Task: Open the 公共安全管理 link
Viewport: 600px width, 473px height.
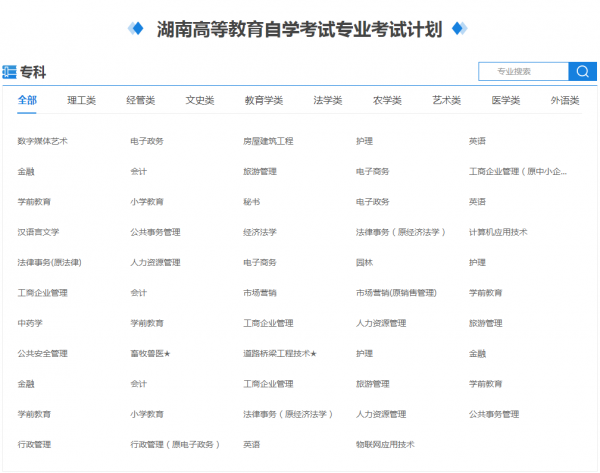Action: [42, 354]
